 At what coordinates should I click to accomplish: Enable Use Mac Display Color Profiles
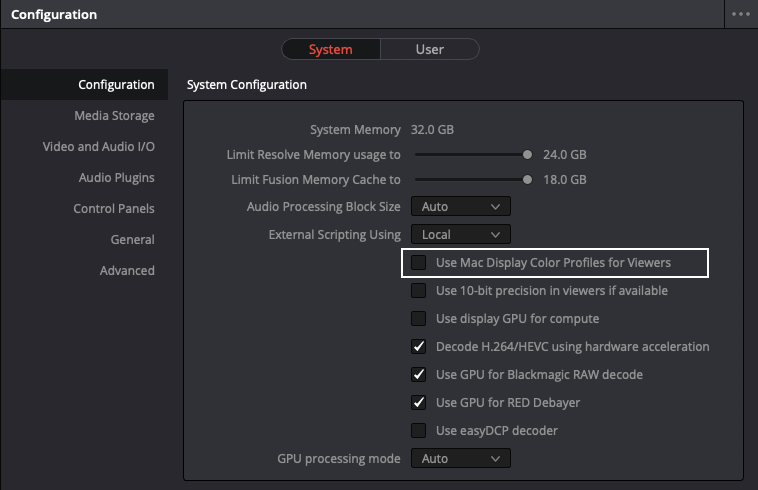coord(419,262)
